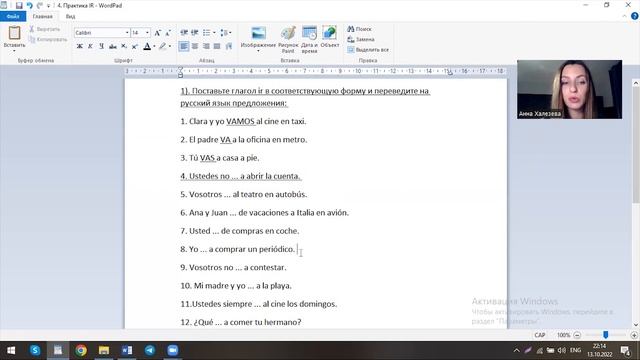Expand the Изображение dropdown arrow
The height and width of the screenshot is (360, 640).
coord(258,51)
